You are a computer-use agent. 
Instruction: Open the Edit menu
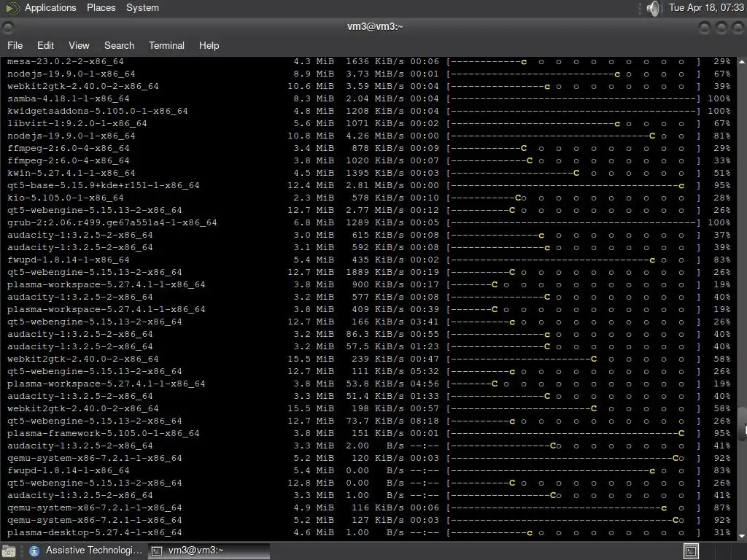coord(45,45)
